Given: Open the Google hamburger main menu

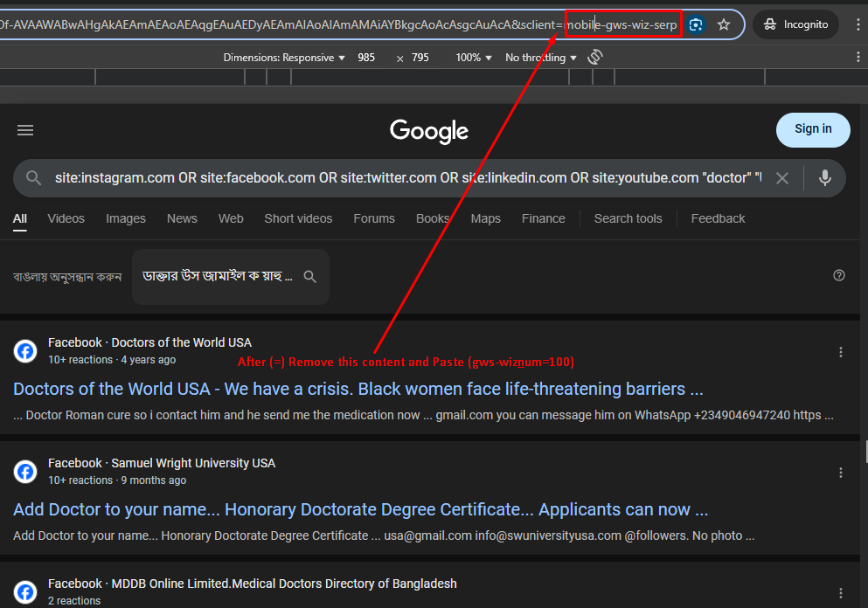Looking at the screenshot, I should click(25, 130).
